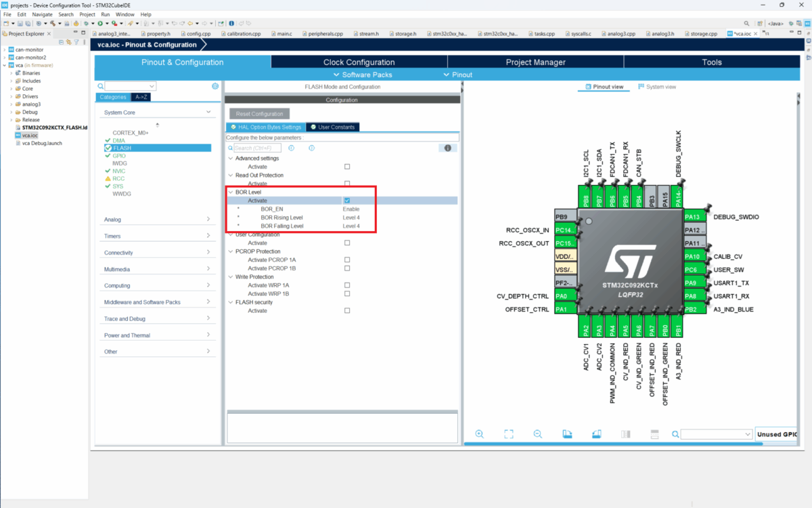Click the toolbar search magnifier icon
Screen dimensions: 812x508
click(746, 23)
